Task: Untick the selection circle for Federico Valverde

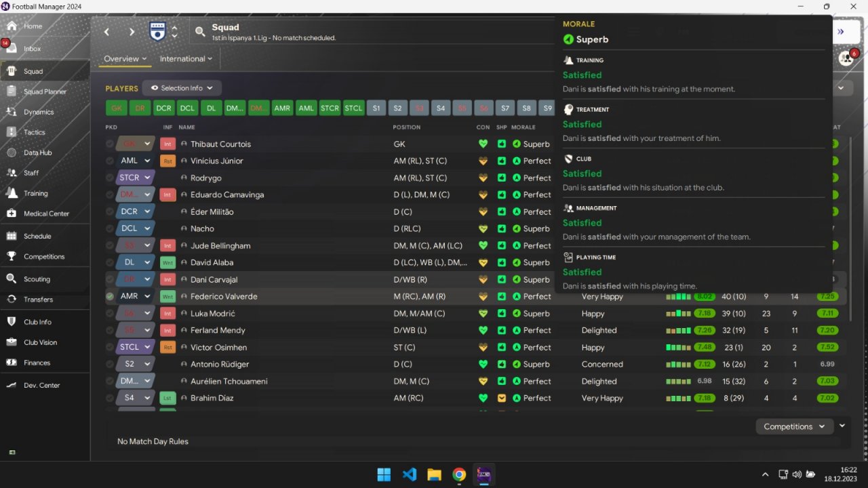Action: point(110,296)
